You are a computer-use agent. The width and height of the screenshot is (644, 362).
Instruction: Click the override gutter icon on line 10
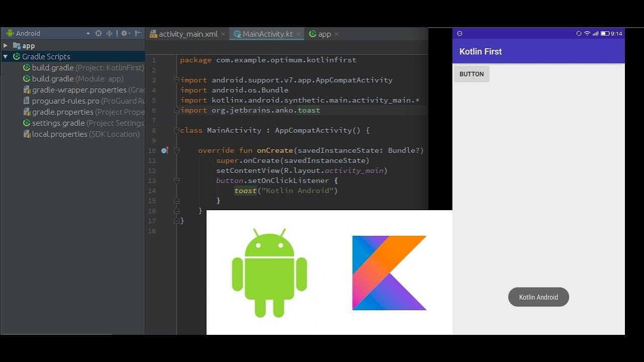[165, 150]
